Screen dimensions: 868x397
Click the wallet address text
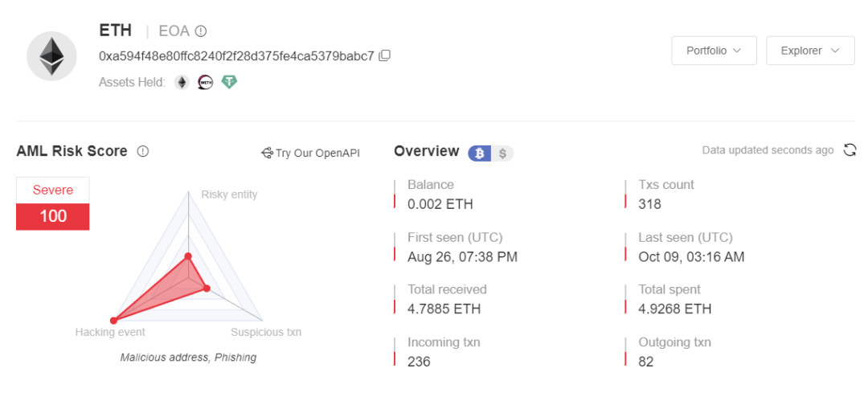tap(237, 56)
